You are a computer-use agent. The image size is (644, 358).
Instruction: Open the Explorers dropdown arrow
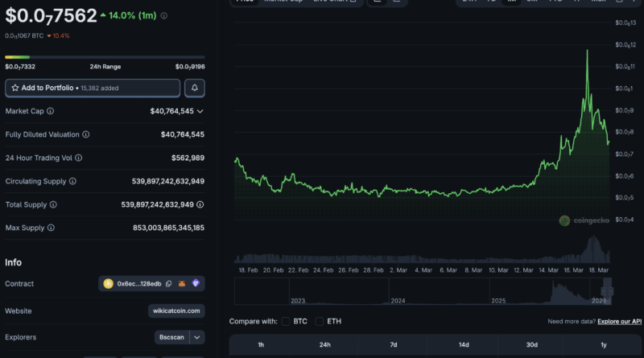(197, 338)
